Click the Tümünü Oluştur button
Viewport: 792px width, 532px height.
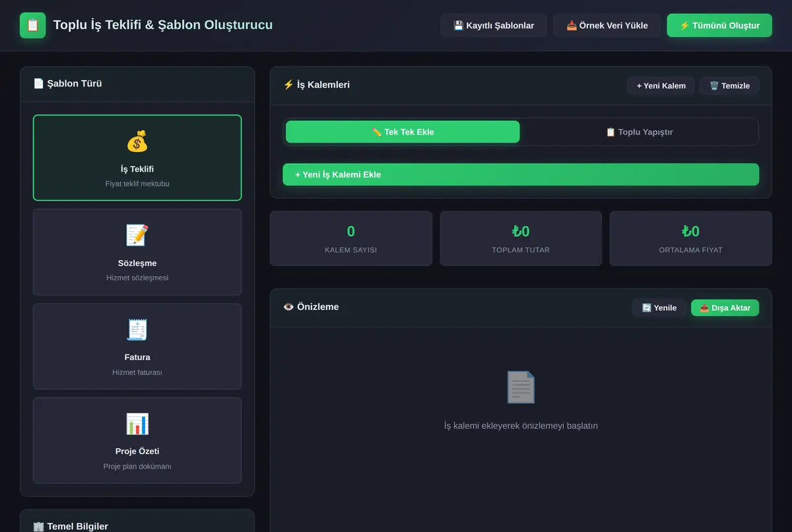coord(719,26)
